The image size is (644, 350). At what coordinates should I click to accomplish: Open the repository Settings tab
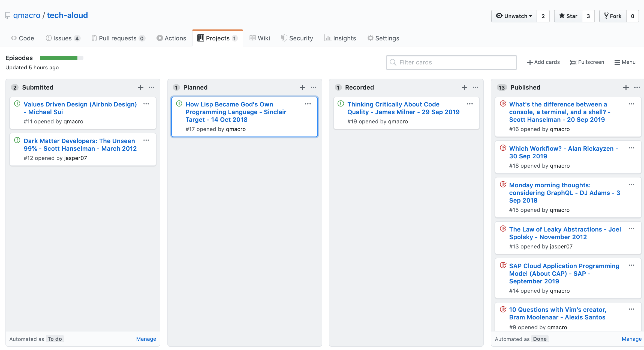point(383,38)
